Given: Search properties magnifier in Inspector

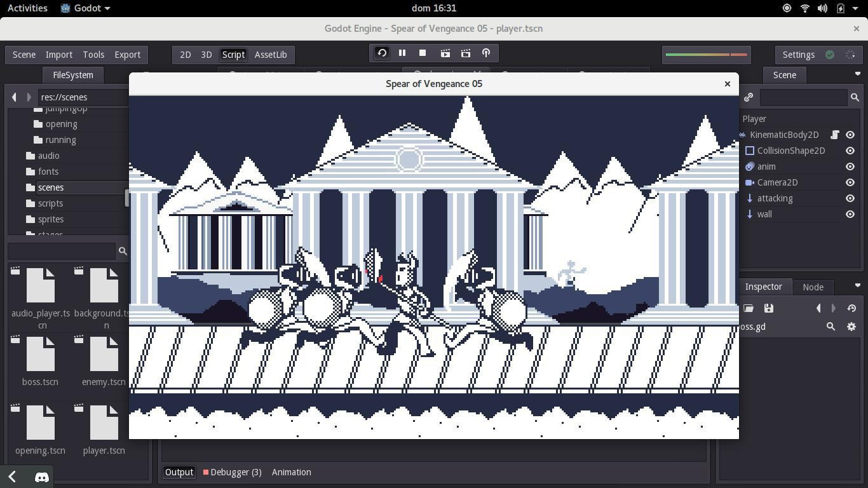Looking at the screenshot, I should point(831,327).
